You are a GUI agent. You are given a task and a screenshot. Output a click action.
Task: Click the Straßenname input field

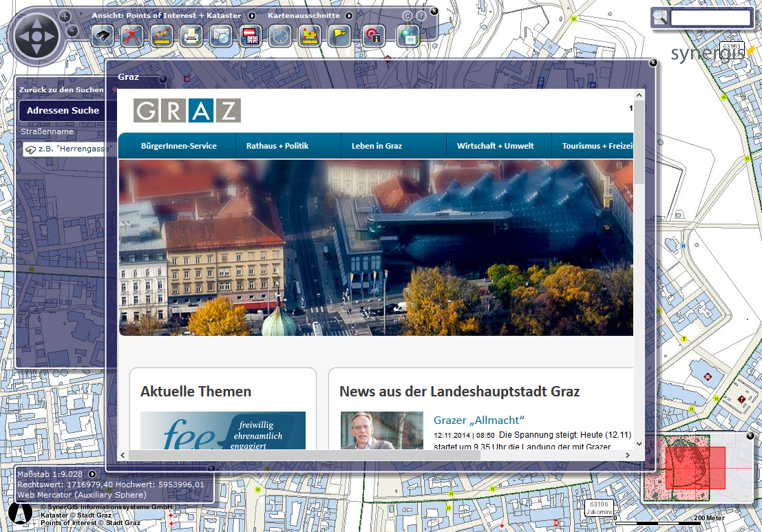[70, 149]
